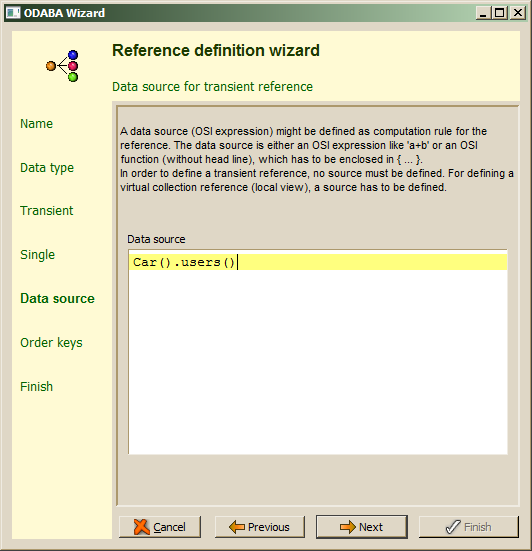This screenshot has height=551, width=532.
Task: Click the left arrow icon on Previous
Action: tap(236, 527)
